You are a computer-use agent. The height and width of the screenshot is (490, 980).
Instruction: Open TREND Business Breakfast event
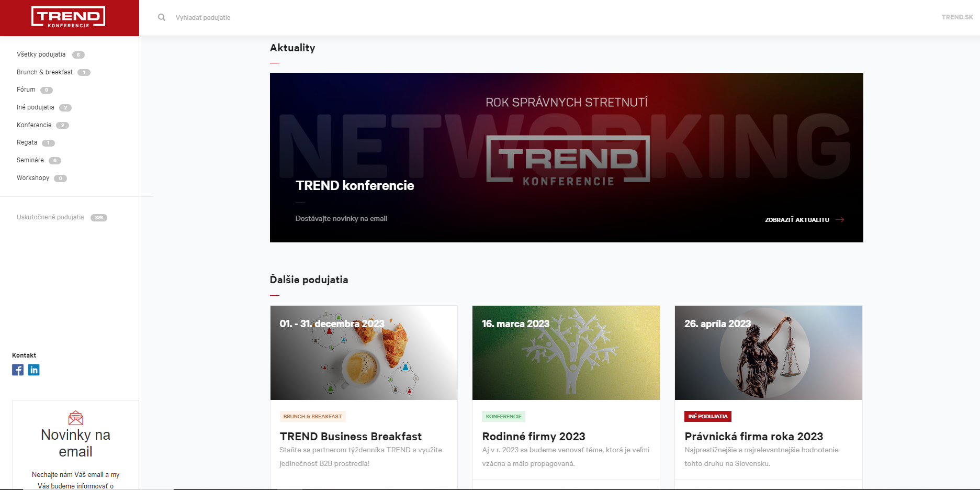coord(351,437)
